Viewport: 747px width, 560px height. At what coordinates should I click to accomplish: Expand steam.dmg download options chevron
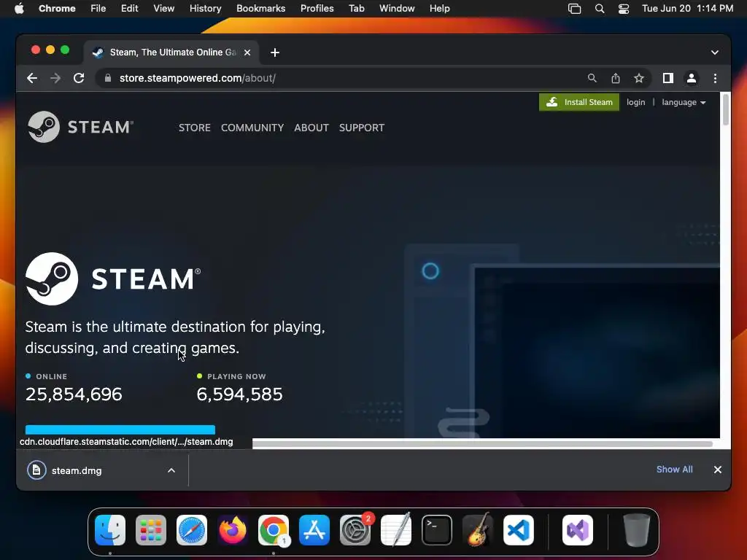(171, 470)
